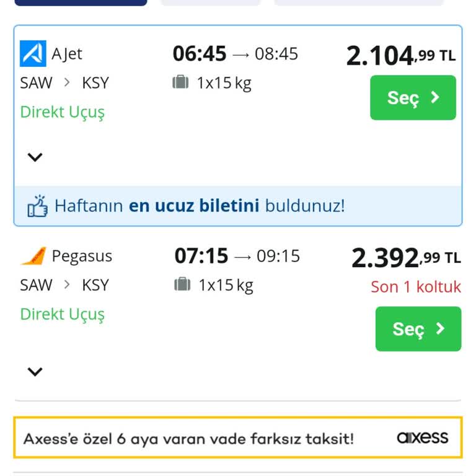476x476 pixels.
Task: Click the 2.392,99 TL Pegasus price
Action: [x=406, y=258]
